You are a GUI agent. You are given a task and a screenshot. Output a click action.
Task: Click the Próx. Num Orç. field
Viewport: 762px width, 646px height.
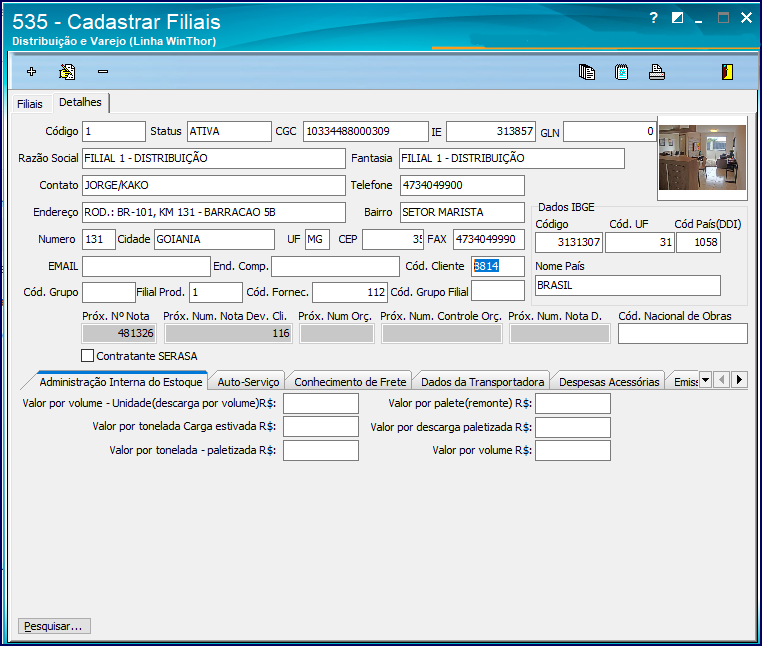337,333
